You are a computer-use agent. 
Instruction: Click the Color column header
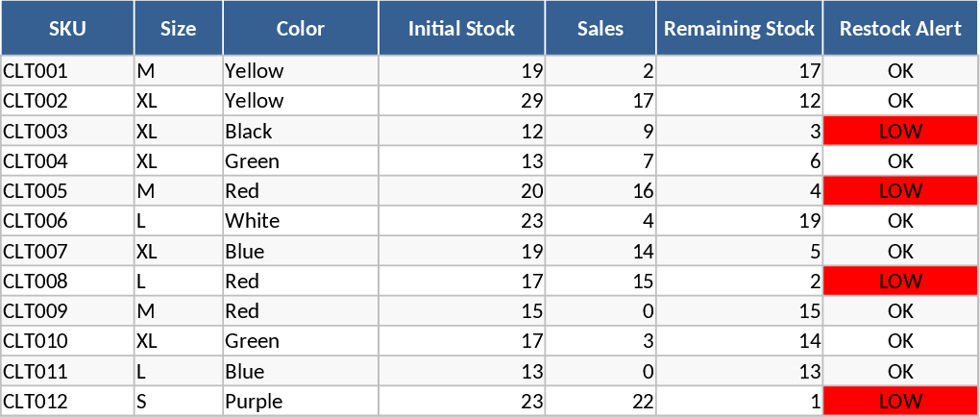[301, 29]
